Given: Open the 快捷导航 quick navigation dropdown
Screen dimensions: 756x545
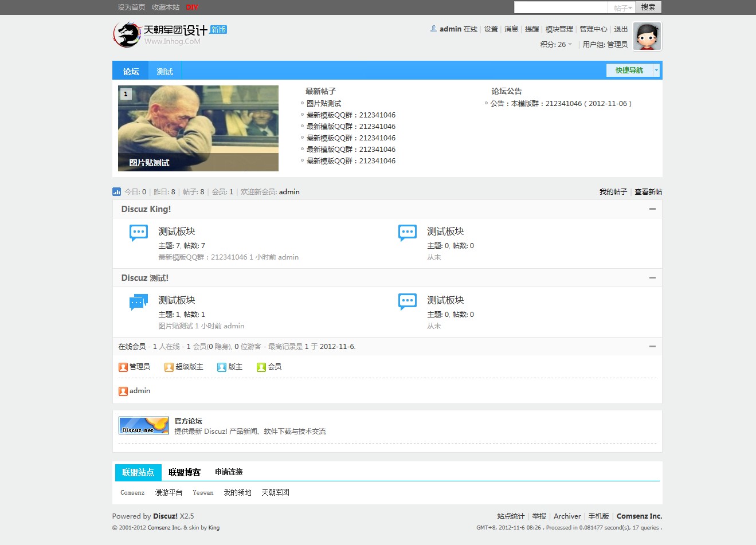Looking at the screenshot, I should click(x=633, y=70).
